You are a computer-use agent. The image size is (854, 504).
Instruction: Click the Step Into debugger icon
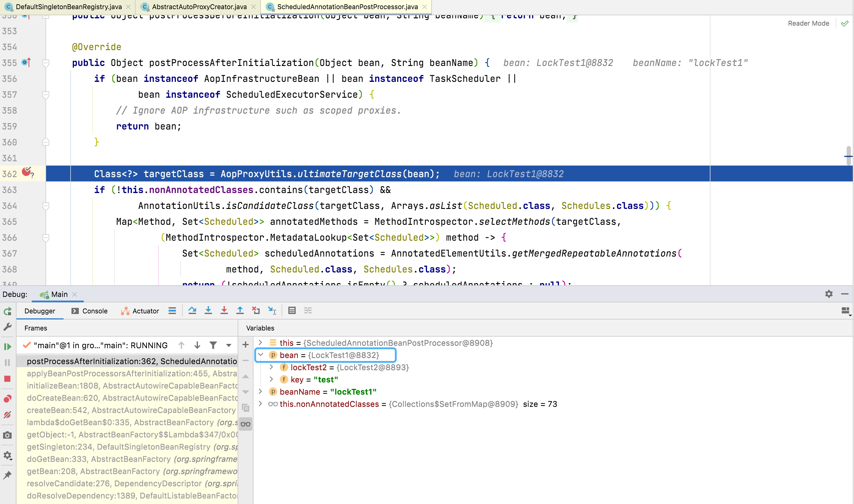coord(208,310)
